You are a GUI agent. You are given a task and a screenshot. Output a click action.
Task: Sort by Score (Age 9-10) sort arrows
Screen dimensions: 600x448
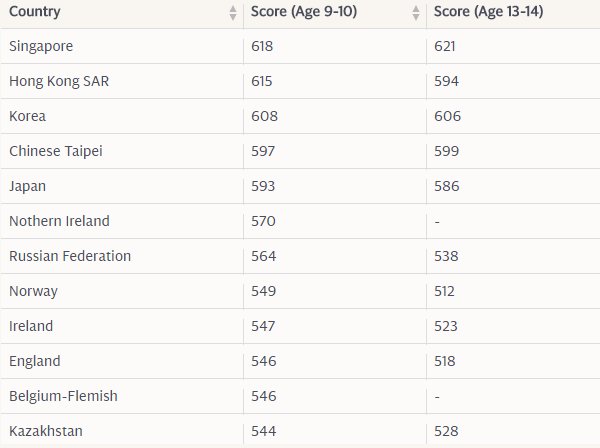[x=416, y=13]
